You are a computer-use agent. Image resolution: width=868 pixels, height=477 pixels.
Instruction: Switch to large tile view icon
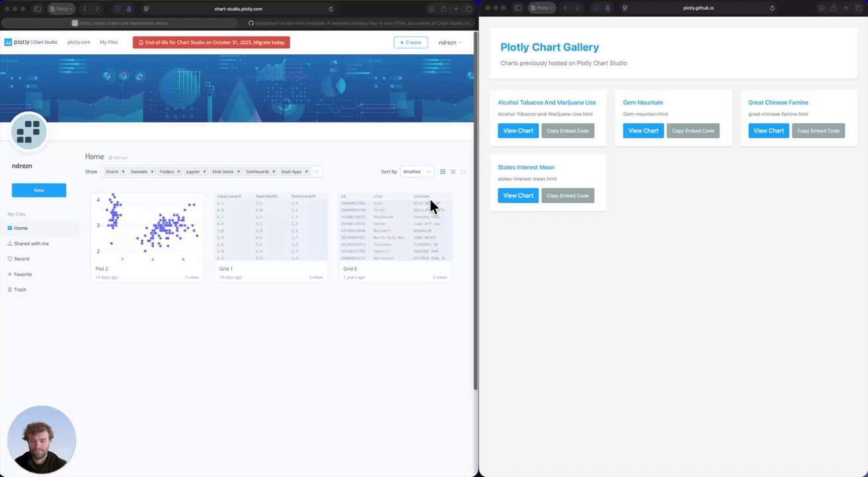463,172
